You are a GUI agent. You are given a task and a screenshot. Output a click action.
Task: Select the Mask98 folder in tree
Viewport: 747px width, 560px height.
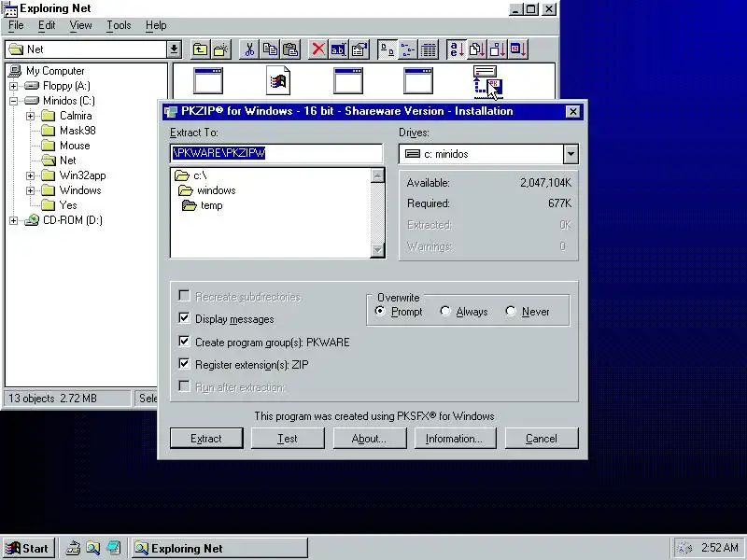(x=70, y=131)
